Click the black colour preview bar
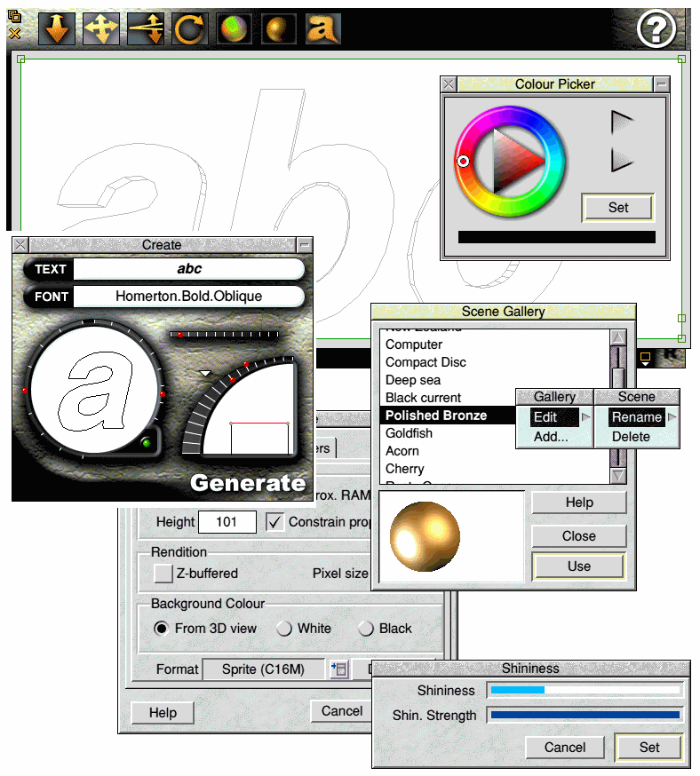The height and width of the screenshot is (776, 700). [556, 237]
